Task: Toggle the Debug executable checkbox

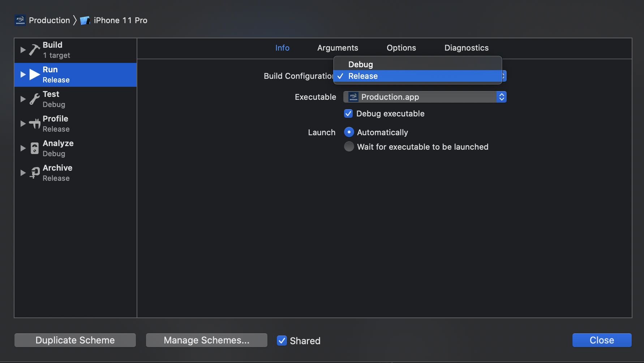Action: (348, 114)
